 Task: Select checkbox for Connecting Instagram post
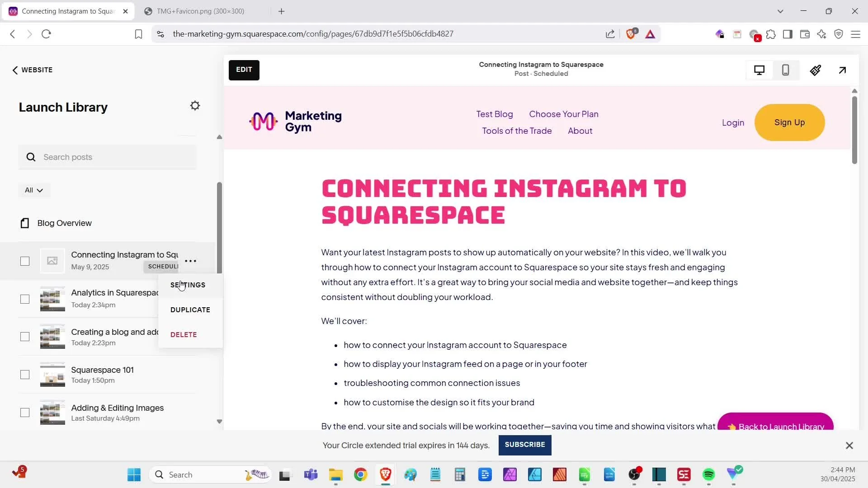coord(25,261)
